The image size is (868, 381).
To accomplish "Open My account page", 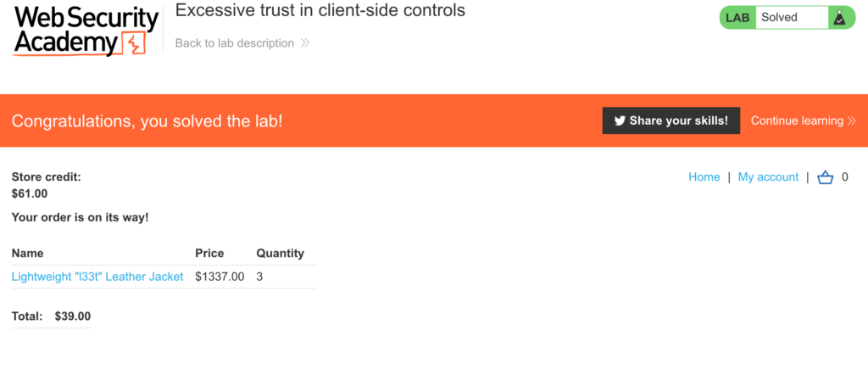I will tap(768, 177).
